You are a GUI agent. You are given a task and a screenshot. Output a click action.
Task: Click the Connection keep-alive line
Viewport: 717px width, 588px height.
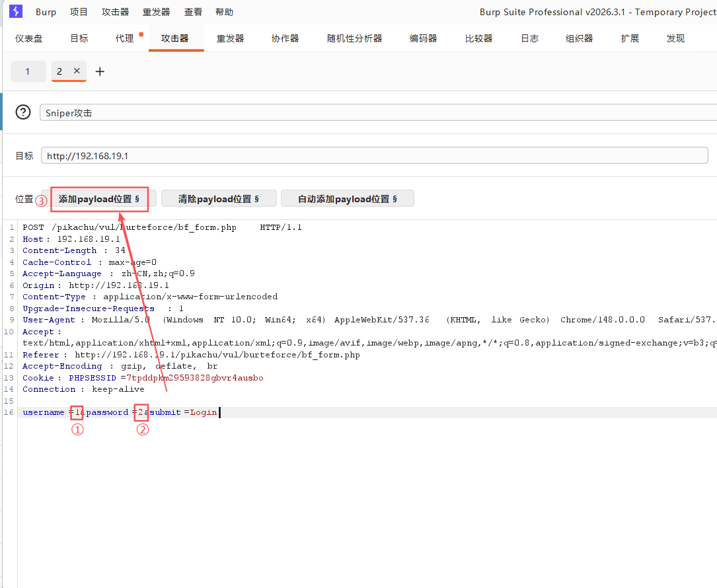84,389
